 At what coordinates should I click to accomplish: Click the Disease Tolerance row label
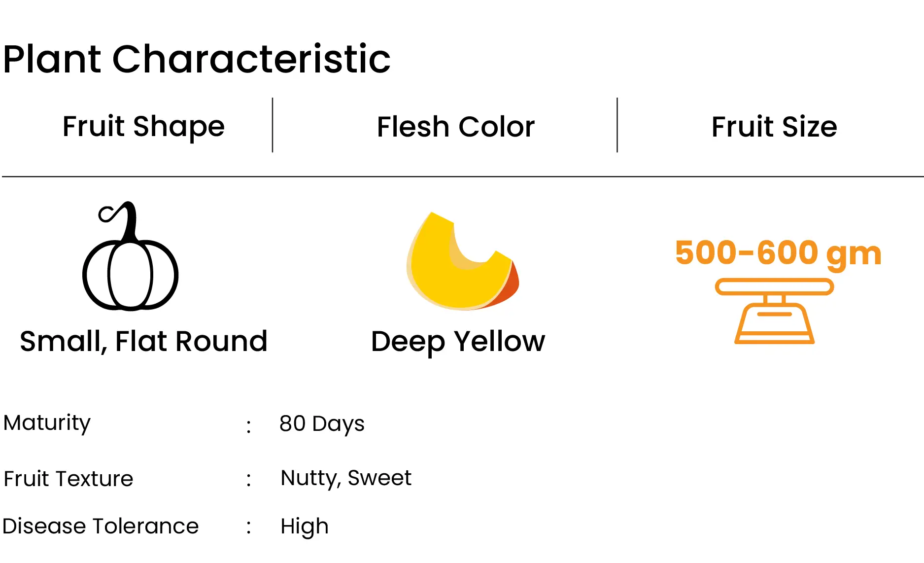(101, 526)
